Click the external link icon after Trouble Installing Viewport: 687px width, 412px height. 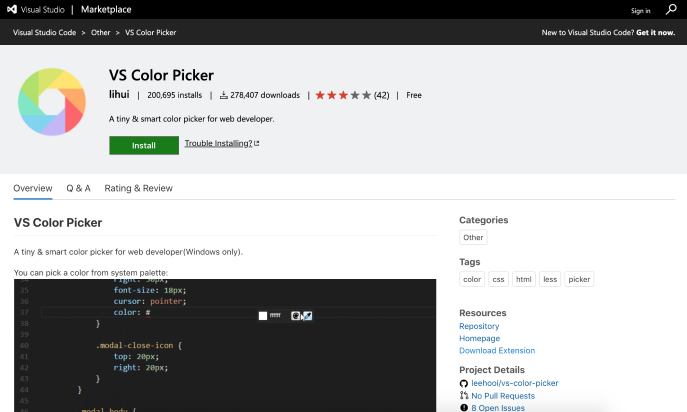tap(257, 143)
